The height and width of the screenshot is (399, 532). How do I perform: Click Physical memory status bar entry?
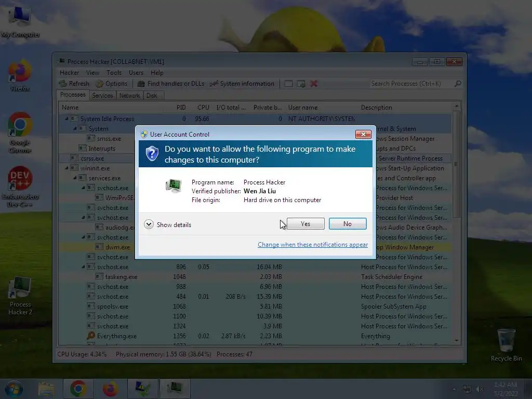[164, 354]
